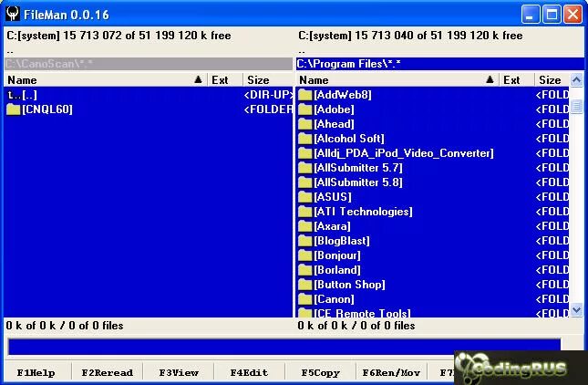Select the [Adobe] folder name
This screenshot has width=588, height=385.
[x=335, y=109]
